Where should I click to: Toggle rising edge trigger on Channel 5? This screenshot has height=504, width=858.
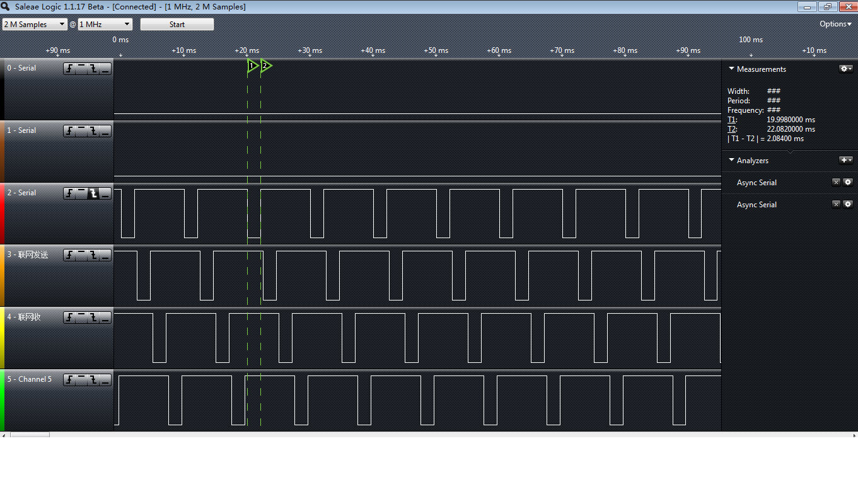69,380
